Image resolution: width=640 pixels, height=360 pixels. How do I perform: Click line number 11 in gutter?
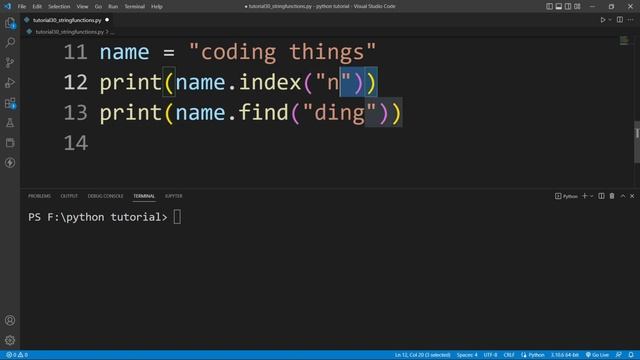tap(76, 52)
